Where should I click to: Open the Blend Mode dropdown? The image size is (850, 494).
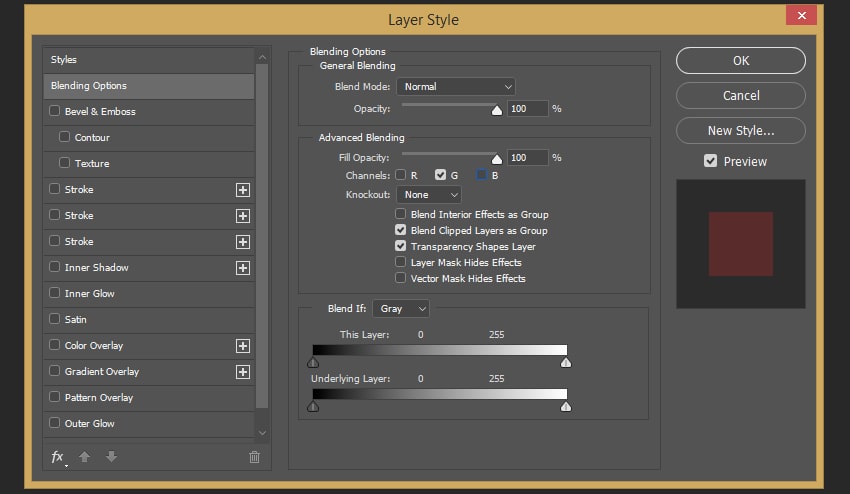(456, 87)
